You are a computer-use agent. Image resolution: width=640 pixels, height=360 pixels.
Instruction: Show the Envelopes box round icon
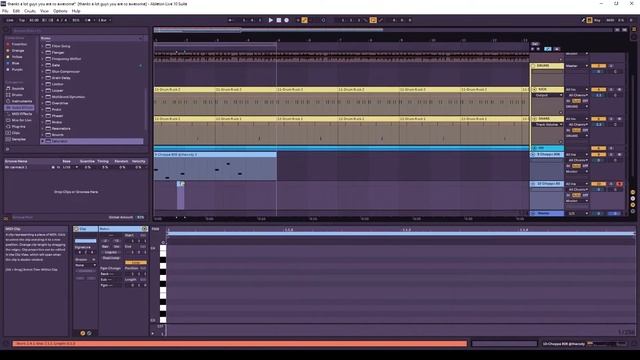[89, 333]
